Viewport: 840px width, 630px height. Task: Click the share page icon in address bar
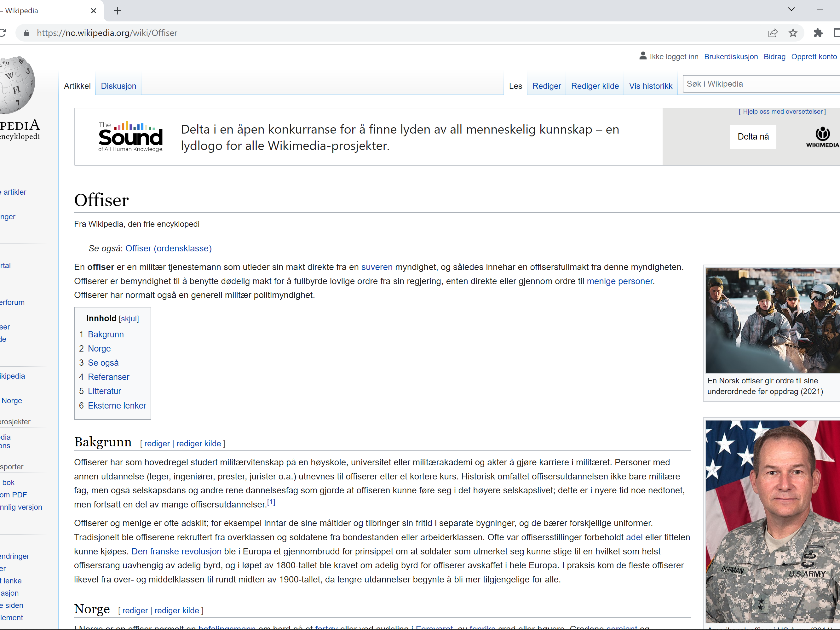point(773,33)
